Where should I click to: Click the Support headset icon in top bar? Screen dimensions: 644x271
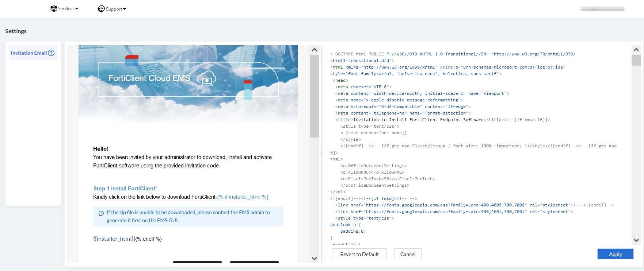click(101, 9)
